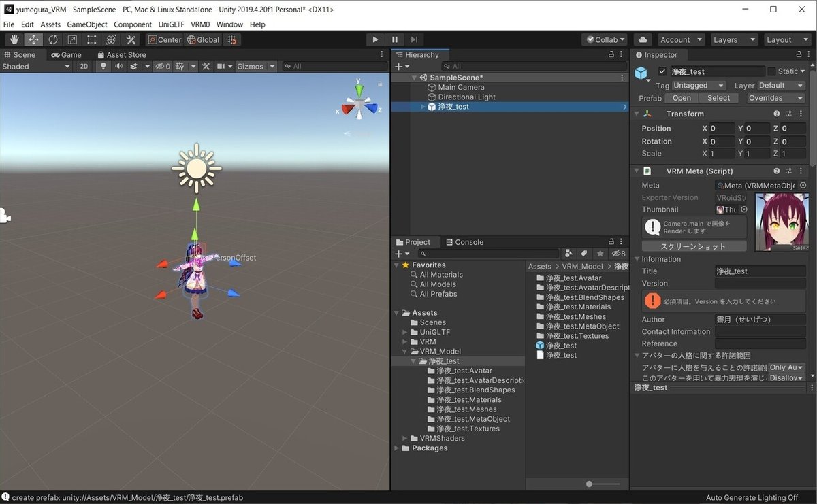Viewport: 817px width, 504px height.
Task: Open the Unity cloud services icon
Action: 643,39
